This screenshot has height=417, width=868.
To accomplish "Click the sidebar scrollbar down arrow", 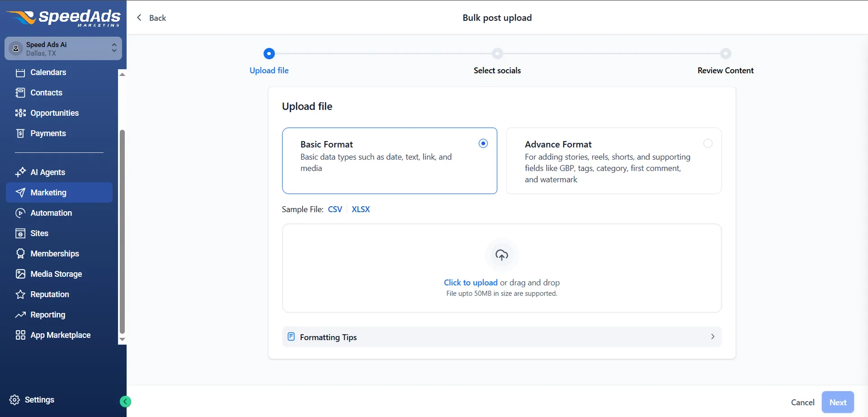I will tap(122, 339).
